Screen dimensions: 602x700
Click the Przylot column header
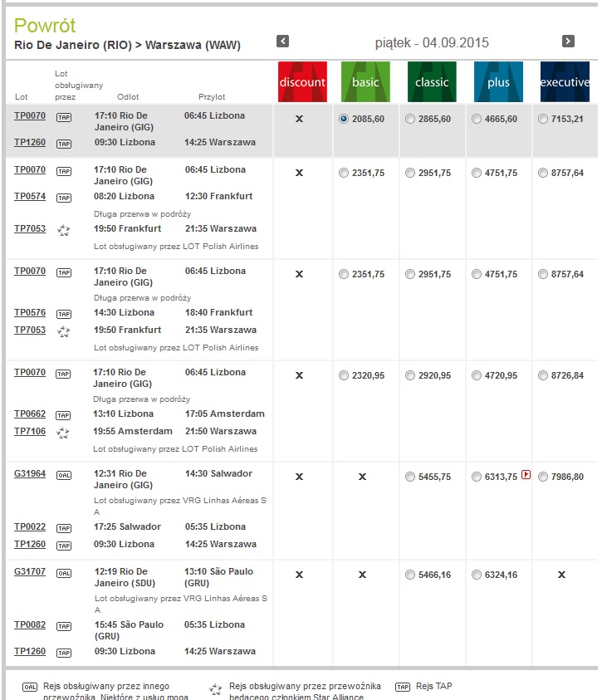pyautogui.click(x=212, y=97)
